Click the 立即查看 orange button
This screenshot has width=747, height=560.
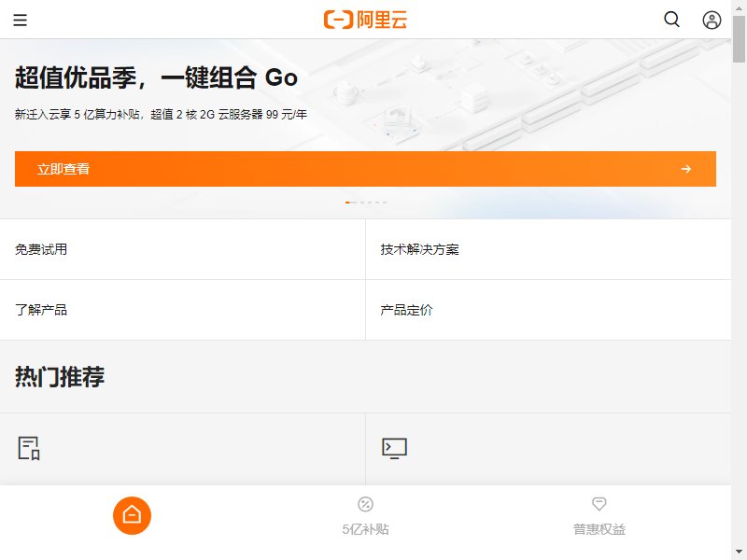(x=365, y=169)
